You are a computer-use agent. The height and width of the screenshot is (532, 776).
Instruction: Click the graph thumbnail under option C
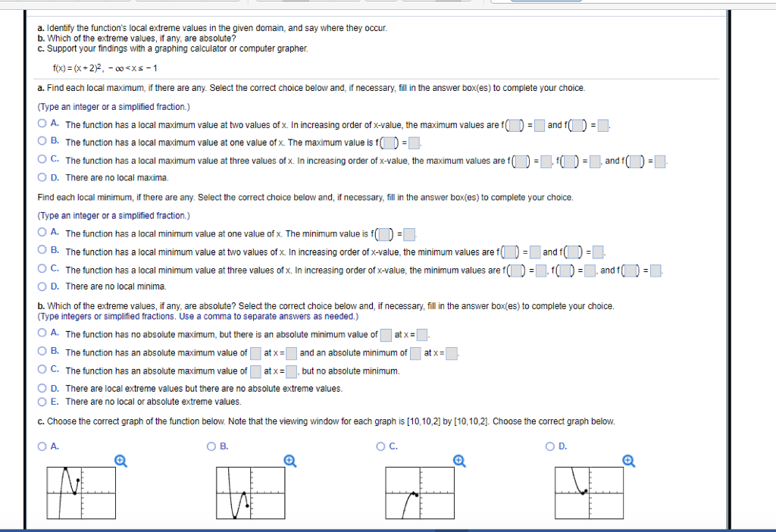[419, 493]
